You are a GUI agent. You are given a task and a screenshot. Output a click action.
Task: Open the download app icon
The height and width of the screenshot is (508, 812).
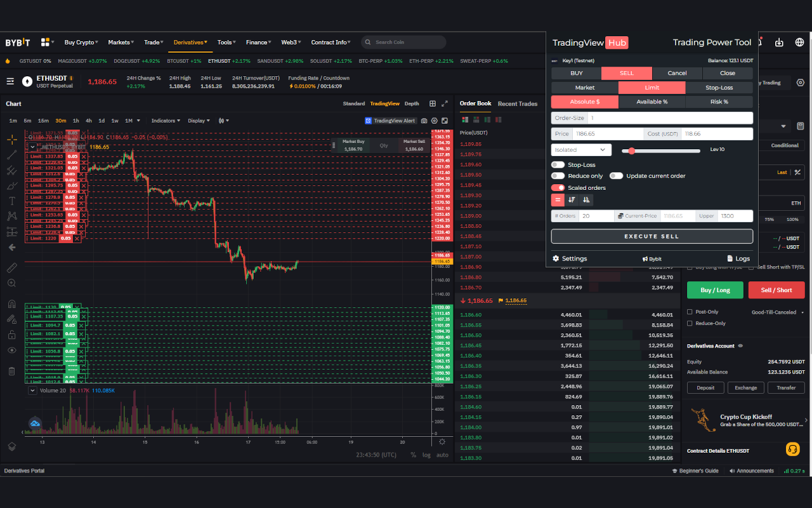pyautogui.click(x=779, y=43)
